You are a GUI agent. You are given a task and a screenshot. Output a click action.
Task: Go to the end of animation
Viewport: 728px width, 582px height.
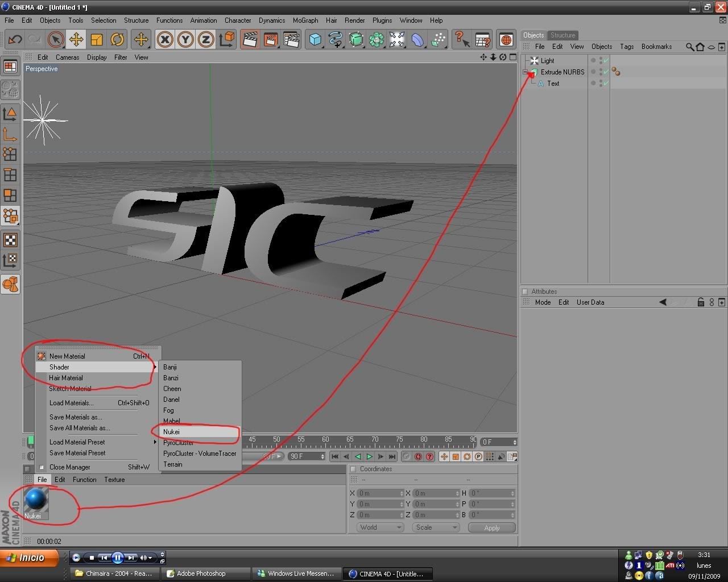(392, 456)
